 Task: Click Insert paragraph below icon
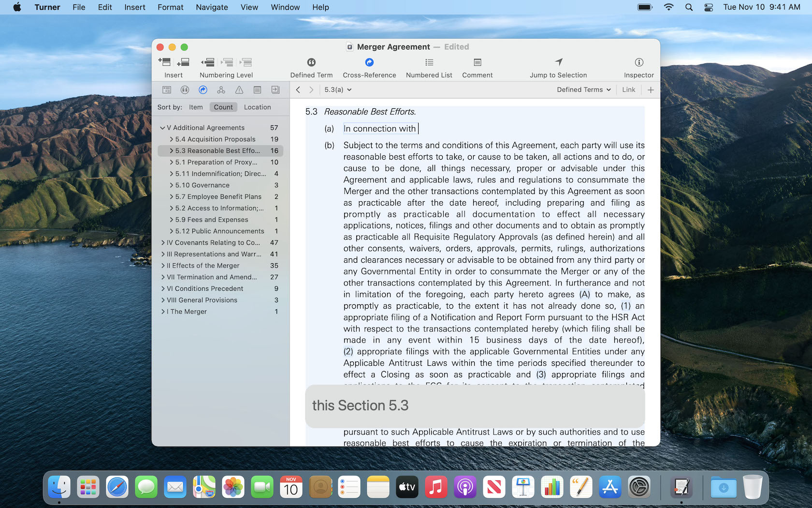pos(183,62)
